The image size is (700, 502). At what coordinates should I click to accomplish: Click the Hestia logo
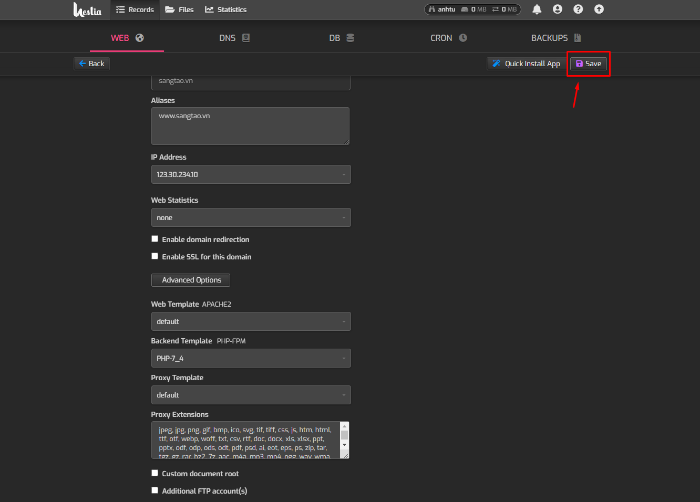(x=86, y=10)
